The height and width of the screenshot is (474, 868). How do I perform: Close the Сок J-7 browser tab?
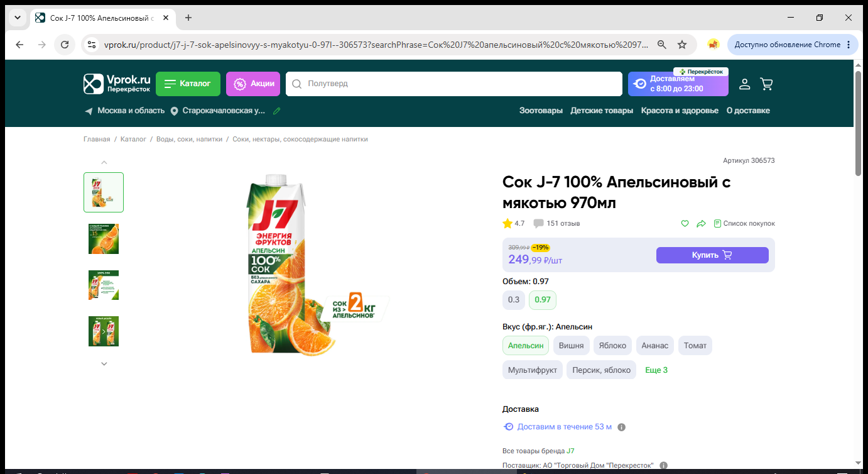click(x=166, y=18)
